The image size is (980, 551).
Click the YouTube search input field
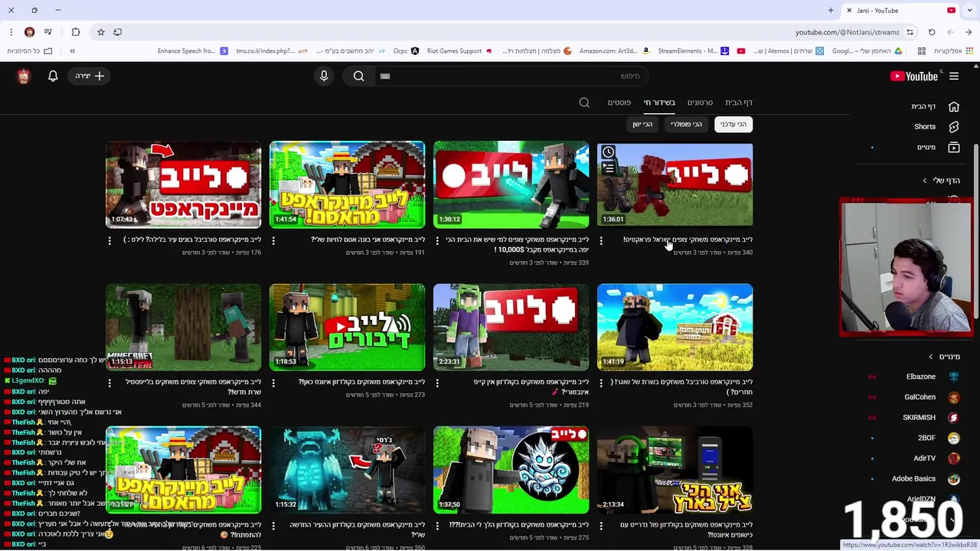(x=511, y=76)
